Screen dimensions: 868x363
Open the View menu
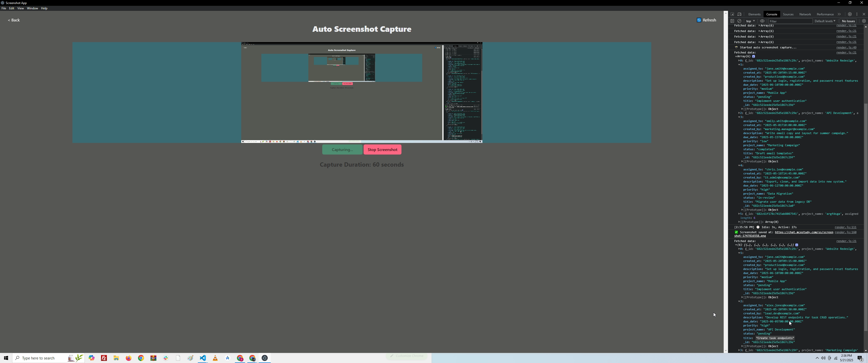point(20,8)
